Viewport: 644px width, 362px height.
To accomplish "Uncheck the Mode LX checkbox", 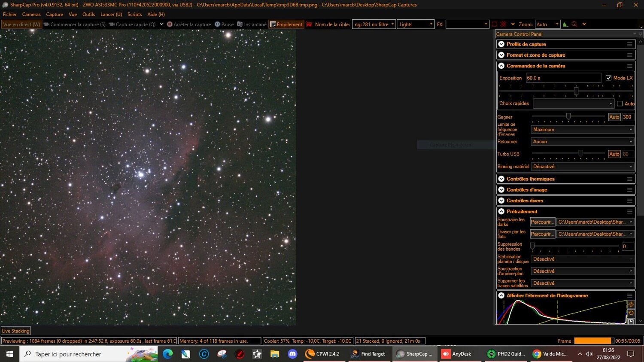I will coord(608,78).
